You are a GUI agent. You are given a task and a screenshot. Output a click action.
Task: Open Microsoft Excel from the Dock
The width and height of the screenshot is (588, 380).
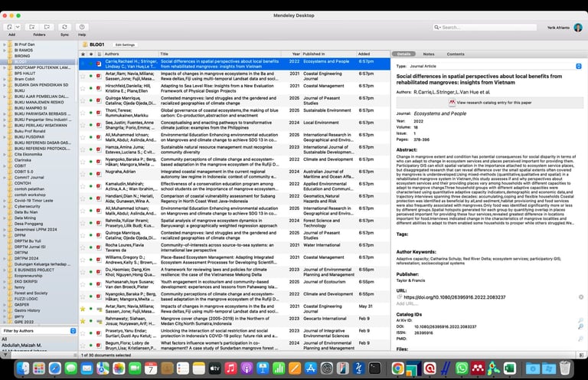point(510,369)
